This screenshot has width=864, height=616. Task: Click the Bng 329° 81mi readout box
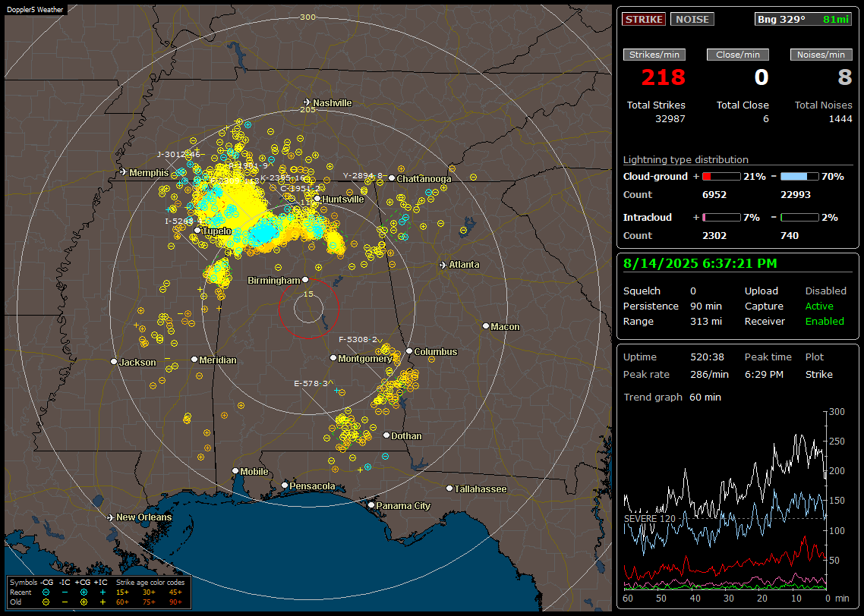[803, 19]
